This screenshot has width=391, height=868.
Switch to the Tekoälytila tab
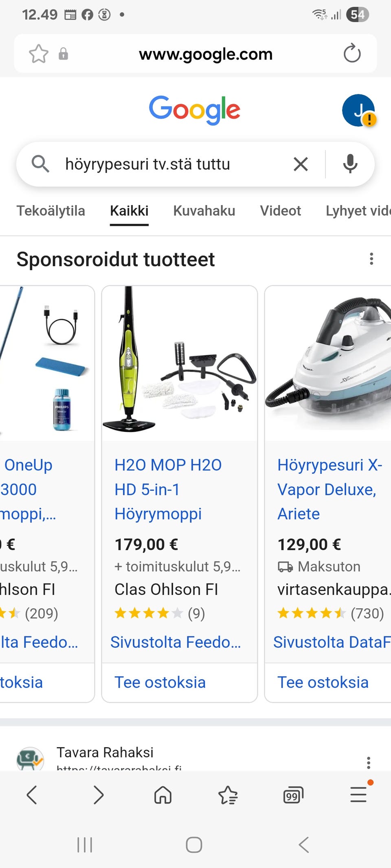(x=51, y=211)
